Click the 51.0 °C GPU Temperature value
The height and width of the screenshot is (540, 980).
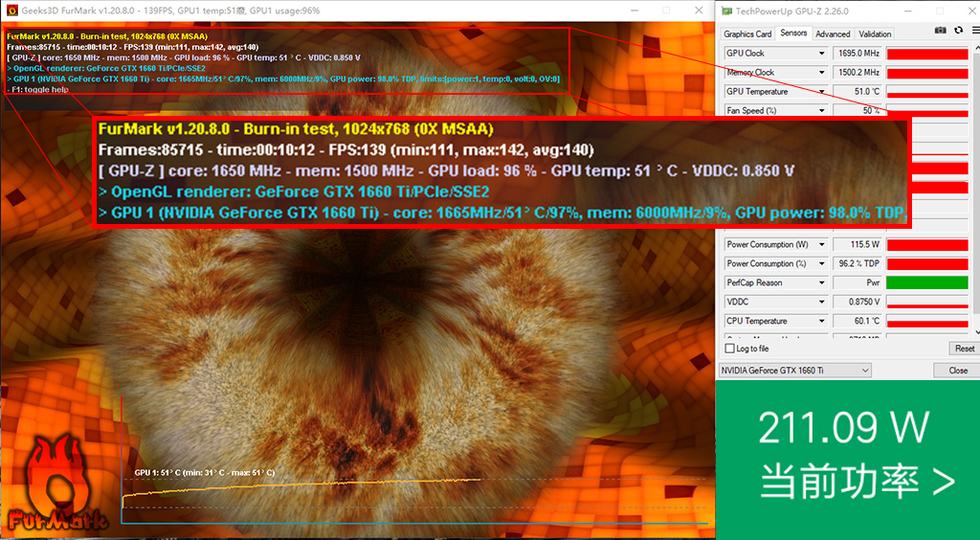[857, 92]
